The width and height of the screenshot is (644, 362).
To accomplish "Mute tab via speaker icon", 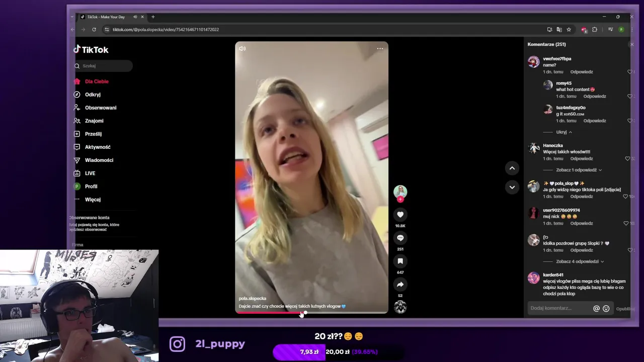I will 135,17.
